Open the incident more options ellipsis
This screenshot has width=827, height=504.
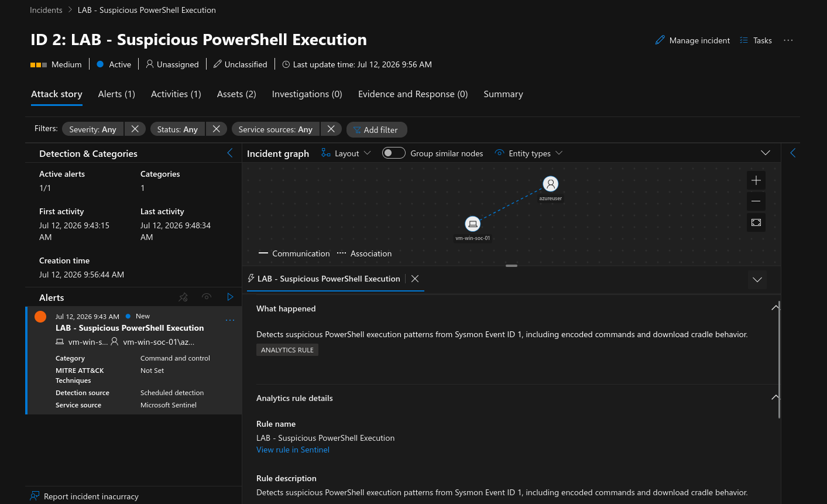pos(788,40)
